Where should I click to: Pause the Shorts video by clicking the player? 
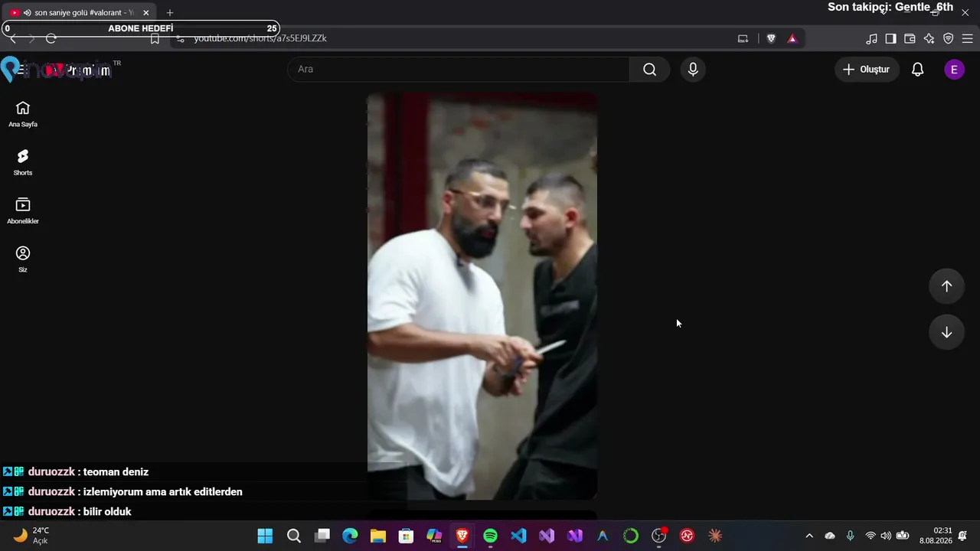[482, 296]
